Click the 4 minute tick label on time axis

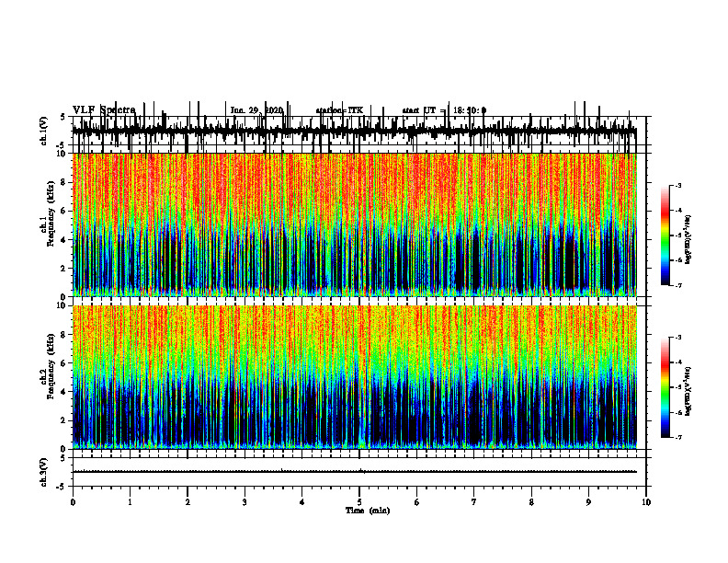click(301, 502)
